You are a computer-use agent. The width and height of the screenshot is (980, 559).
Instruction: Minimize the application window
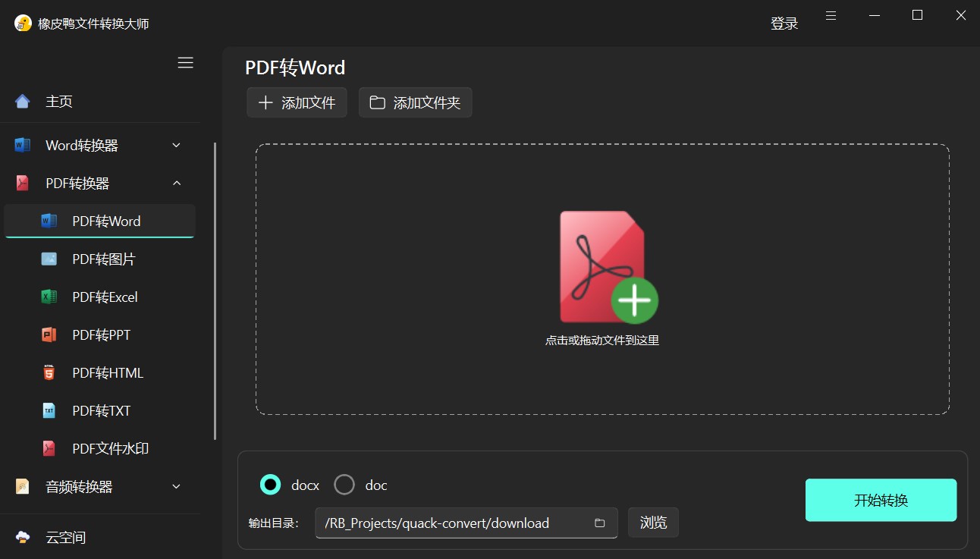(875, 15)
